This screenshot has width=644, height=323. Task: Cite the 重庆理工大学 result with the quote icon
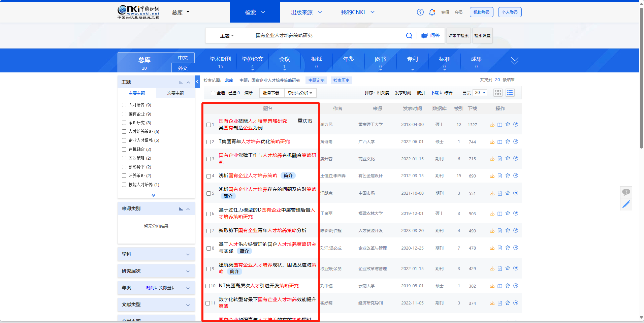click(x=516, y=124)
